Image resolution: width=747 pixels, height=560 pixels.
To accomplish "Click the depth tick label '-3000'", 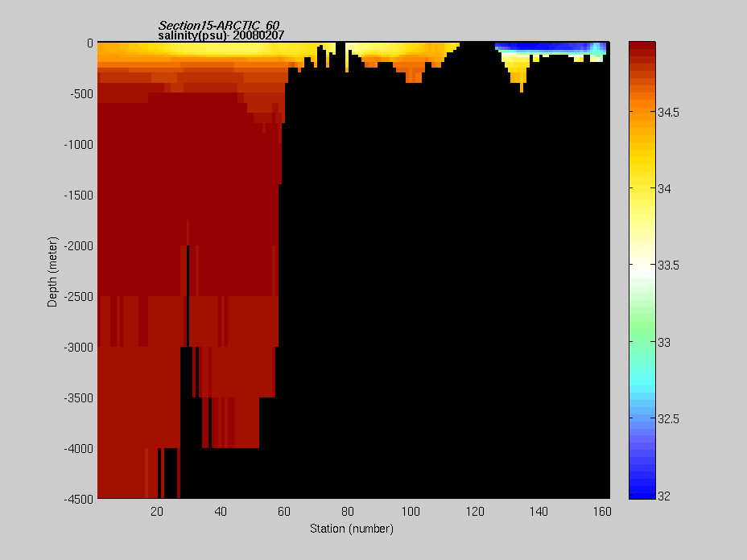I will click(x=79, y=348).
